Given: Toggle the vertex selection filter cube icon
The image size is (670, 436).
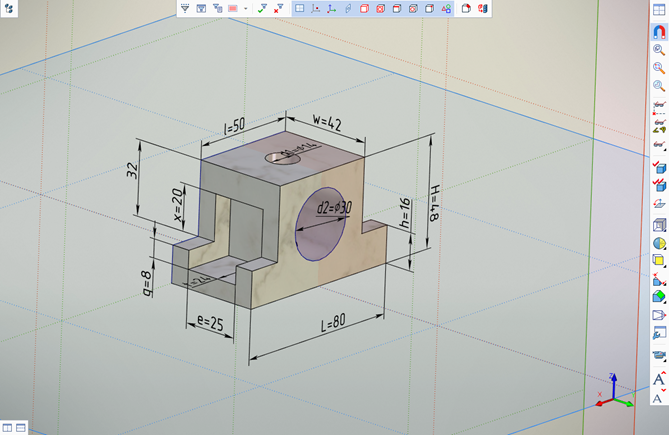Looking at the screenshot, I should 429,8.
